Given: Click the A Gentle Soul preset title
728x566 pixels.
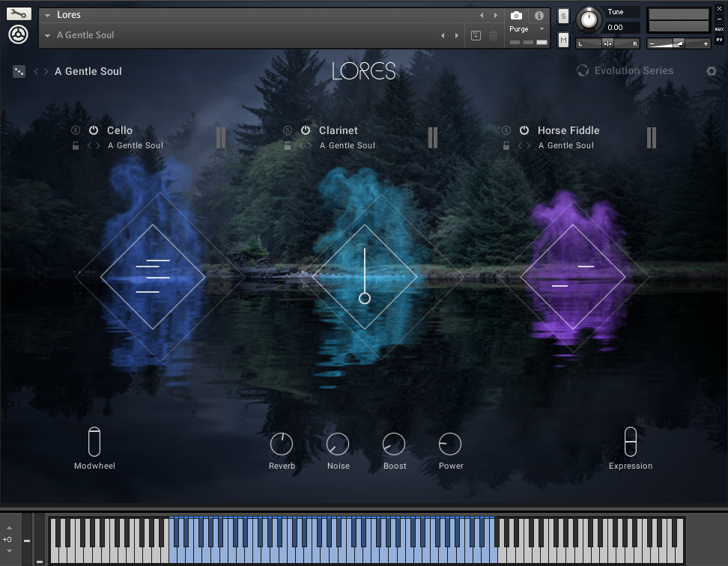Looking at the screenshot, I should 88,71.
